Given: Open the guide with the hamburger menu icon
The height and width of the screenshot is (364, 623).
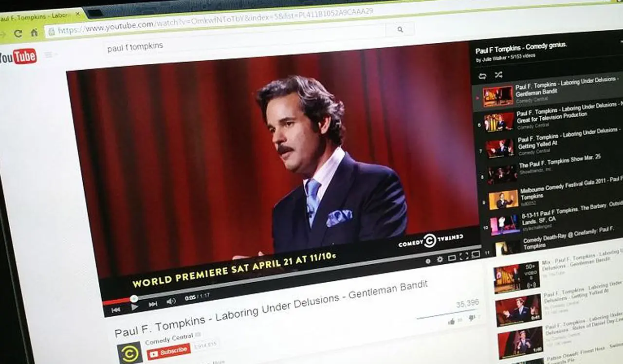Looking at the screenshot, I should [x=47, y=55].
